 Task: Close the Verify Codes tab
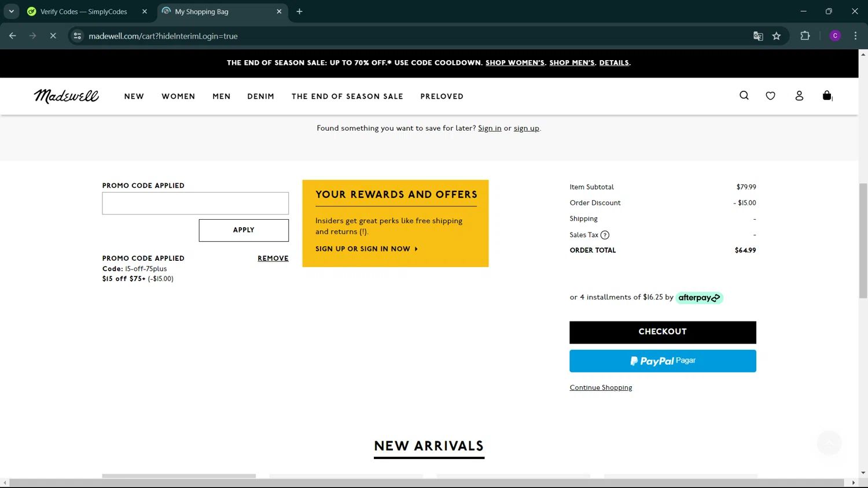pyautogui.click(x=145, y=12)
